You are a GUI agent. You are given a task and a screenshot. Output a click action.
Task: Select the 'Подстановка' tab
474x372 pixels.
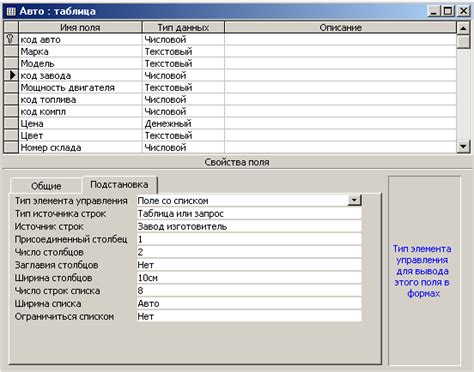(x=119, y=184)
